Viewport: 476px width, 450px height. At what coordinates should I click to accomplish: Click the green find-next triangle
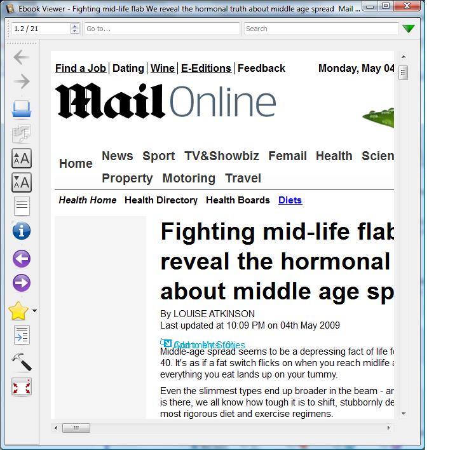408,29
